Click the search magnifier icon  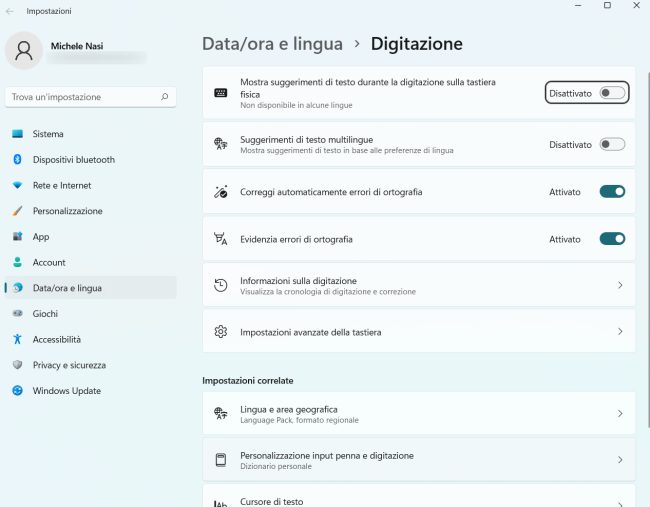(165, 97)
